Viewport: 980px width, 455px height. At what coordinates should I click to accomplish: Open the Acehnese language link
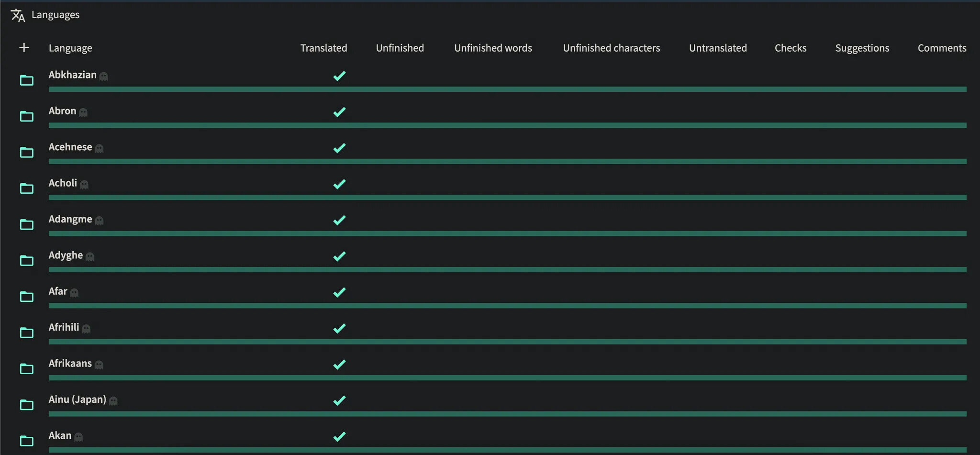coord(70,147)
